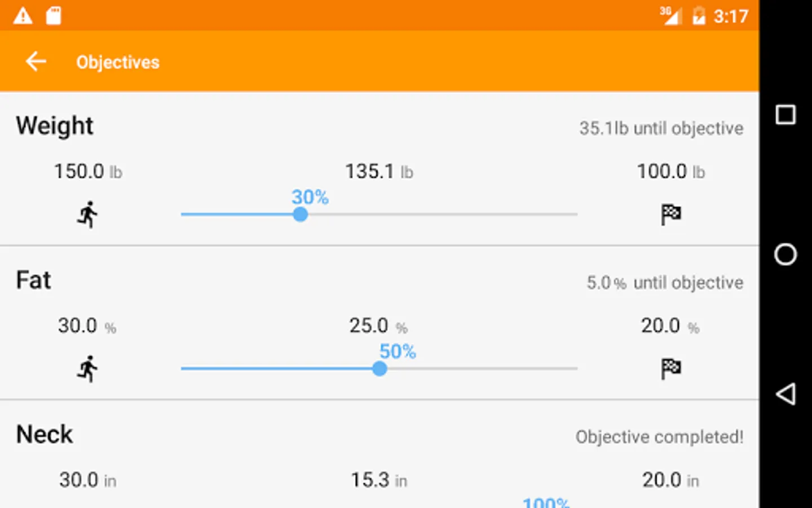Tap the SD card status bar icon

[x=54, y=15]
